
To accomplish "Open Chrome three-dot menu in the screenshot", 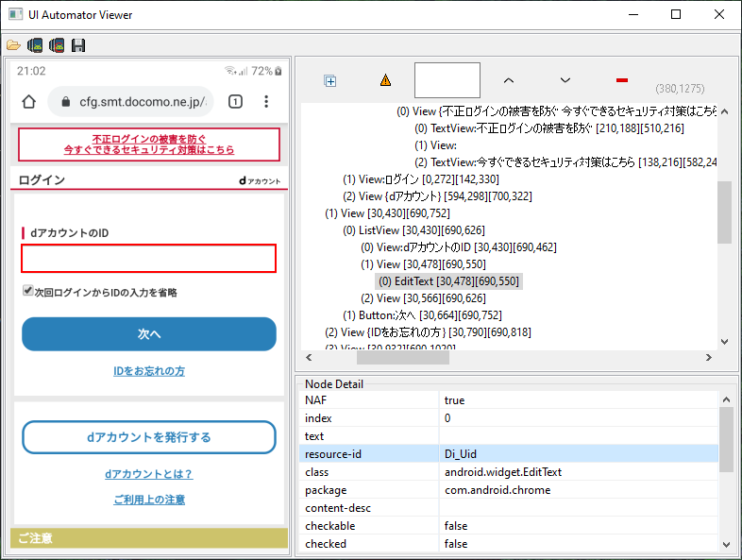I will [266, 101].
